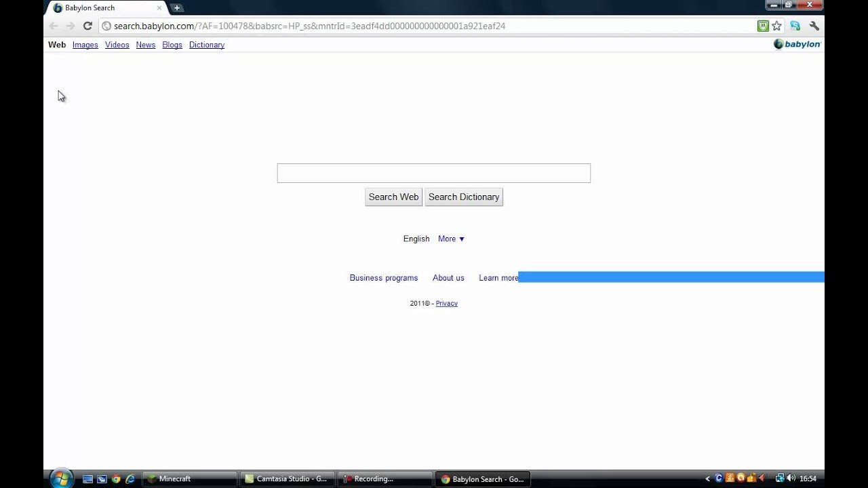
Task: Launch Internet Explorer from quick launch
Action: pos(130,479)
